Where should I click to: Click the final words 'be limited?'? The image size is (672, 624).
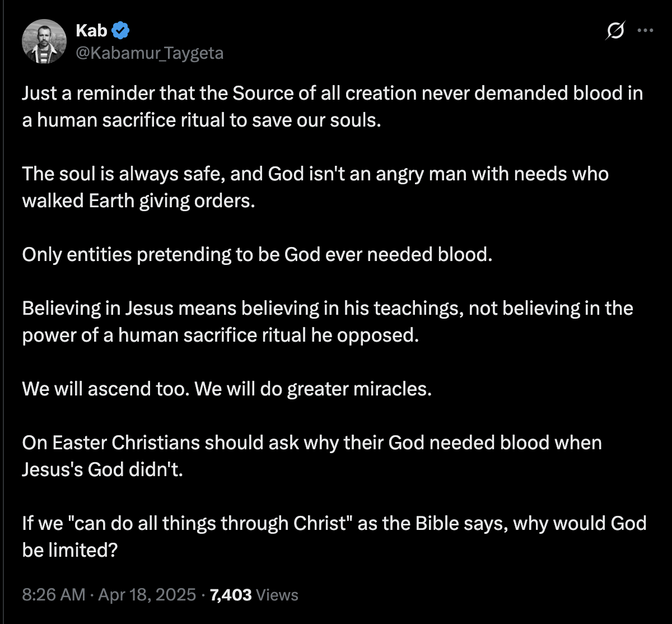point(69,550)
